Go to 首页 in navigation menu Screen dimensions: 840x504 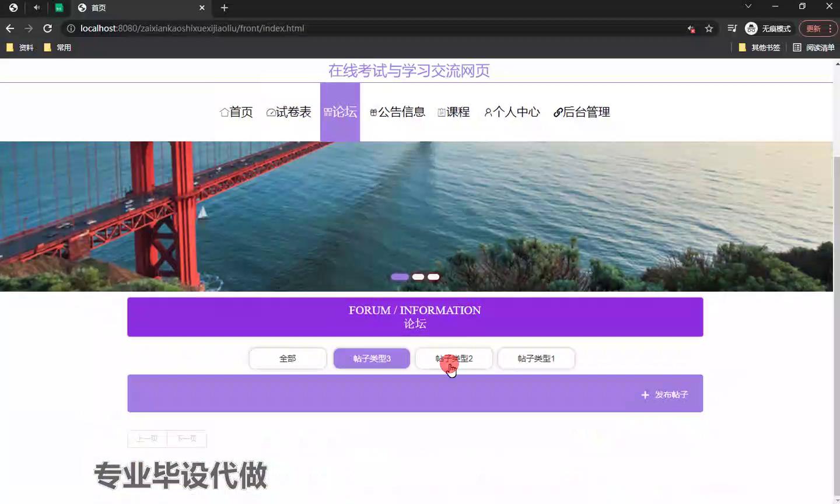coord(236,112)
